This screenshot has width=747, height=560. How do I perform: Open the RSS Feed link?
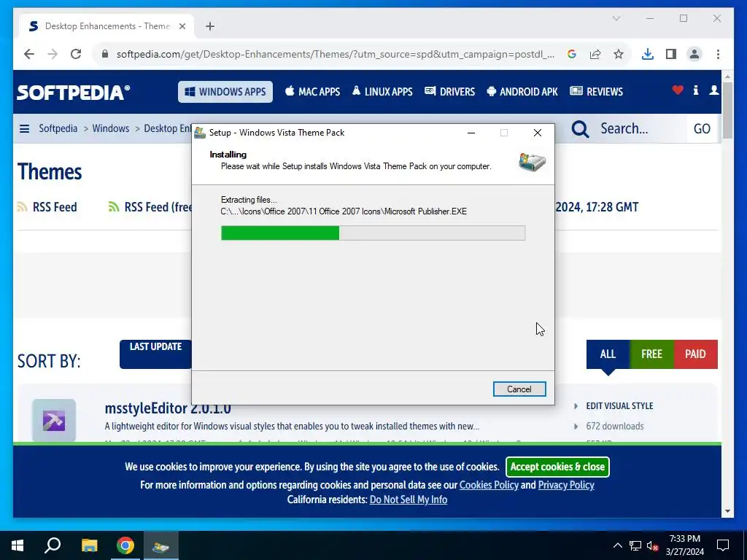[55, 207]
